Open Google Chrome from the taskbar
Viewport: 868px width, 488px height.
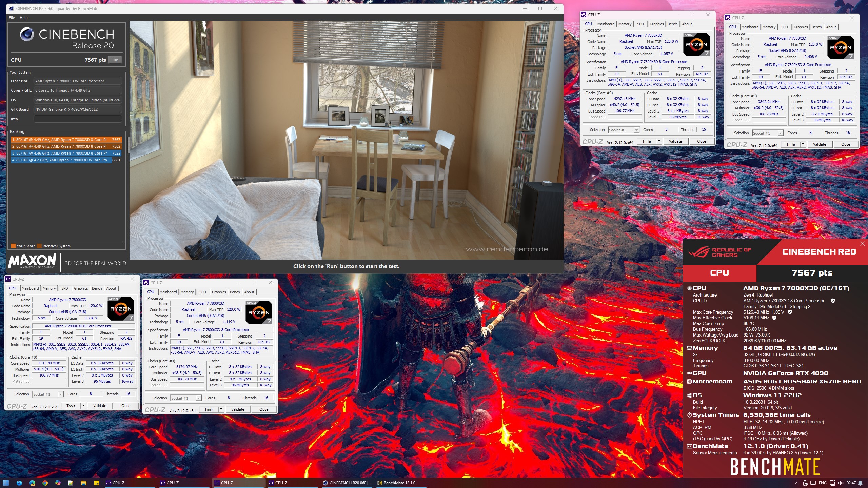[x=45, y=483]
